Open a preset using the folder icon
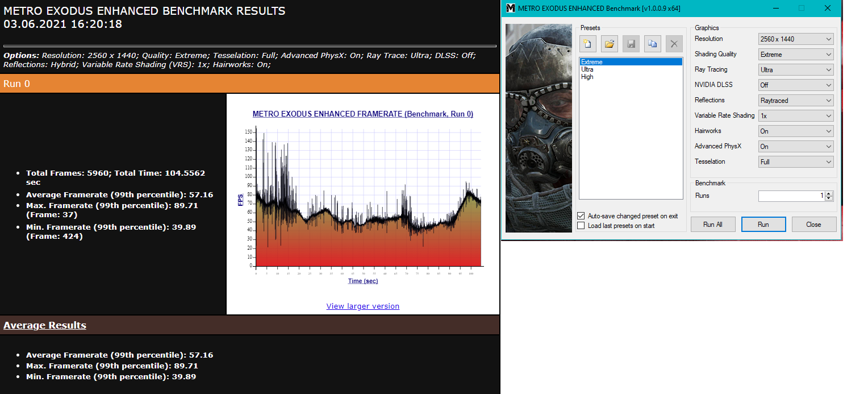The height and width of the screenshot is (394, 868). 610,43
